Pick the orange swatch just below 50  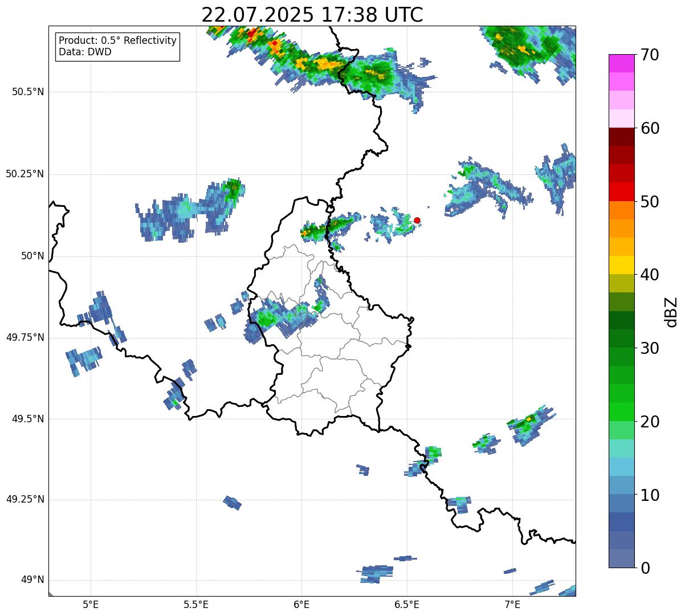pos(621,210)
